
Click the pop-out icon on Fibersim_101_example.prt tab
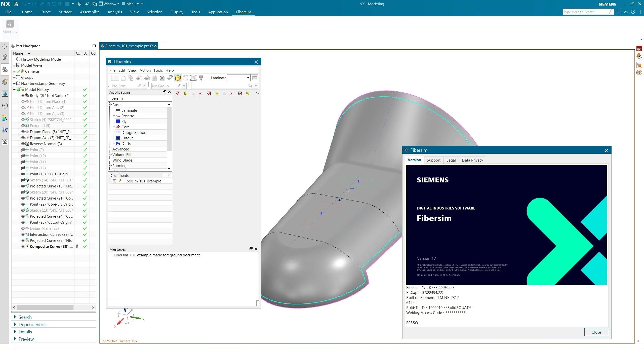click(x=151, y=46)
